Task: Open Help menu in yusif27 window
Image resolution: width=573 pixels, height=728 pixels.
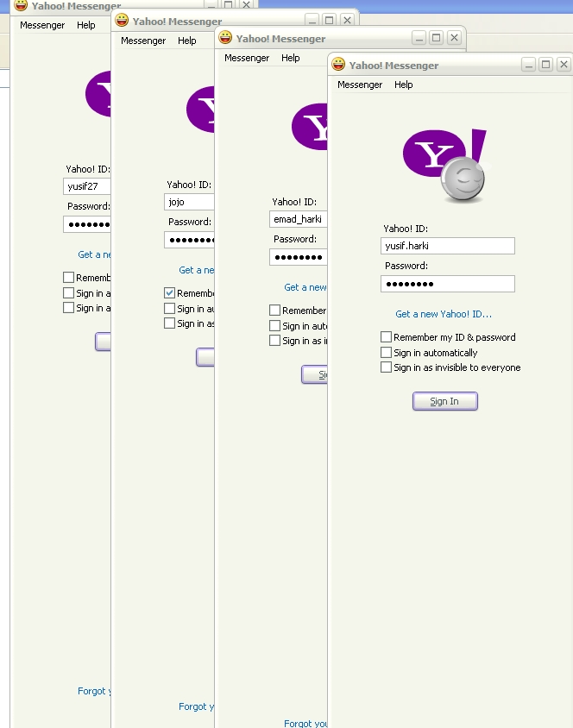Action: (x=86, y=25)
